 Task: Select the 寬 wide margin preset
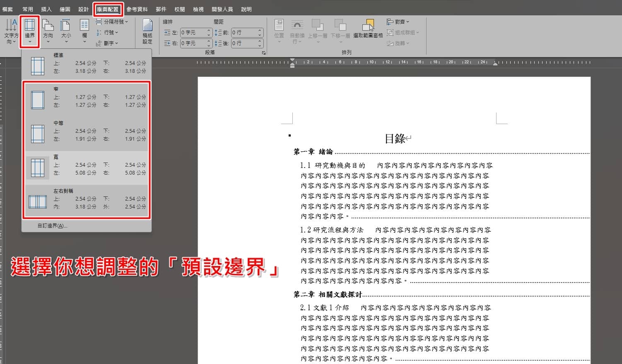[87, 168]
